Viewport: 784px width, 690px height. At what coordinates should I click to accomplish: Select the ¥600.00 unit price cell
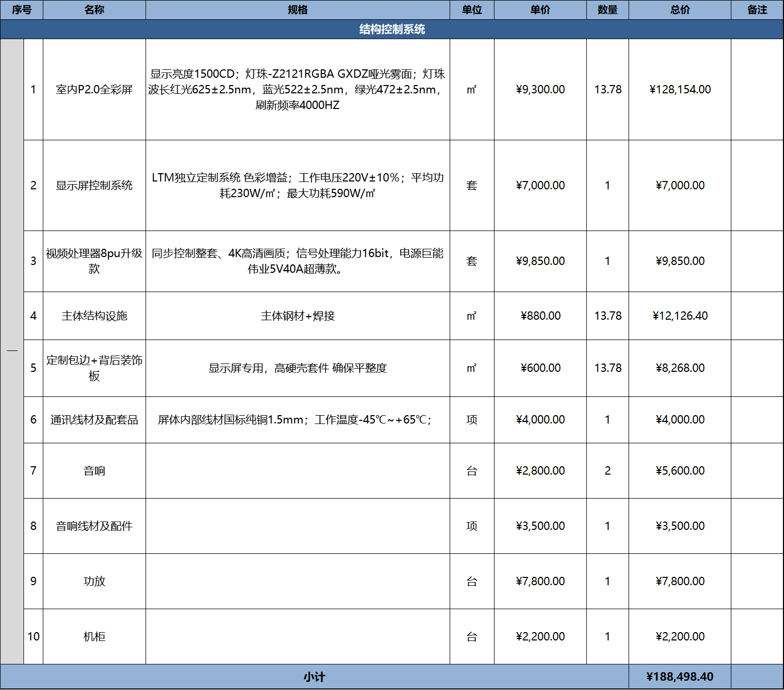click(540, 368)
